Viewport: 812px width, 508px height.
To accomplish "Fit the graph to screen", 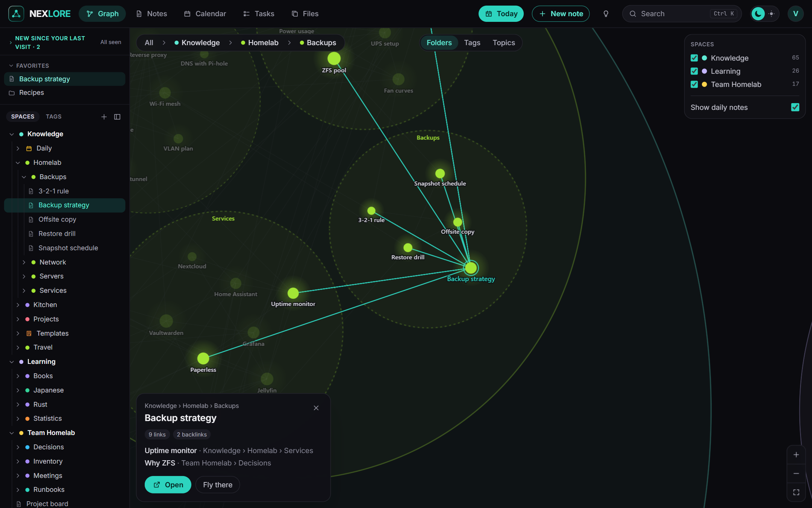I will coord(796,492).
